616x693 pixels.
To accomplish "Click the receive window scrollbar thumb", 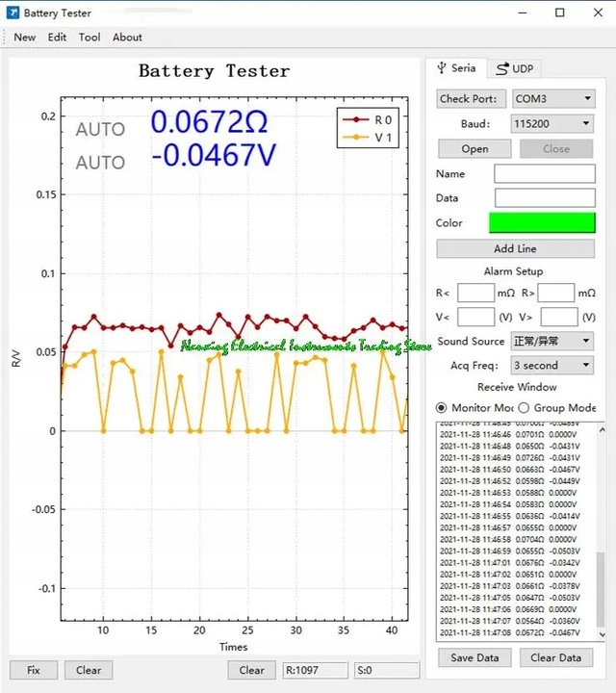I will pos(601,589).
